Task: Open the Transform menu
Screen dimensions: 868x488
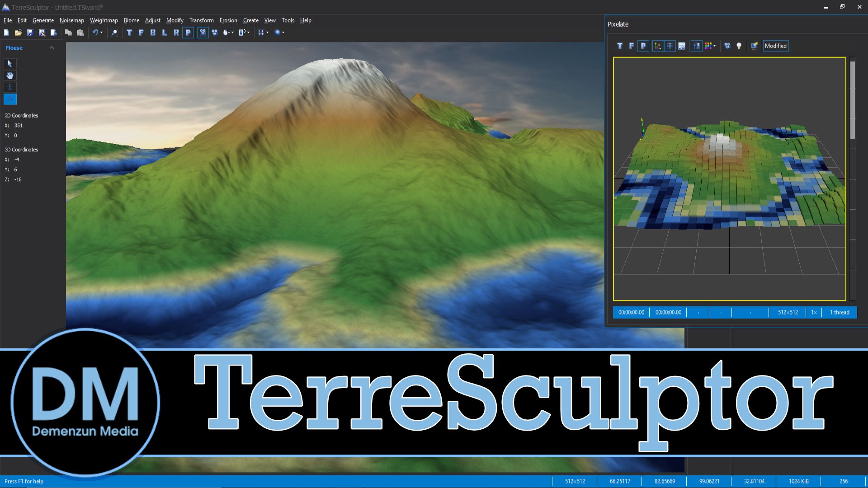Action: tap(202, 20)
